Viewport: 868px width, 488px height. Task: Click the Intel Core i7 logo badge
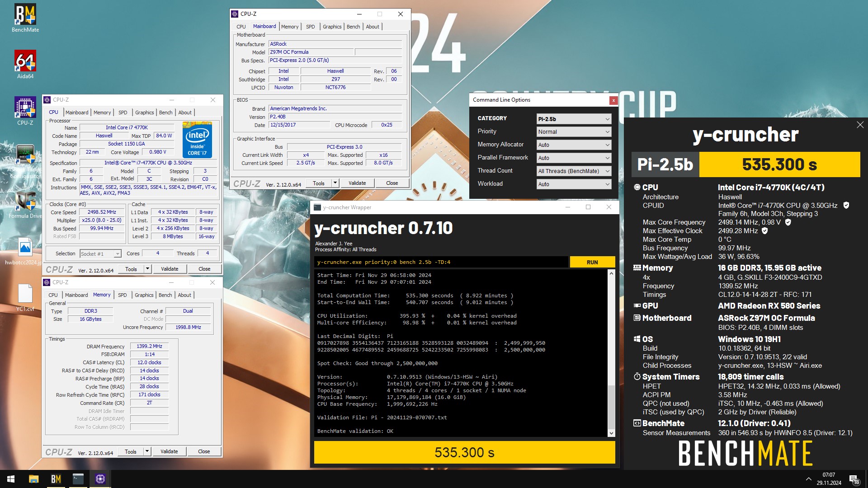(x=198, y=139)
